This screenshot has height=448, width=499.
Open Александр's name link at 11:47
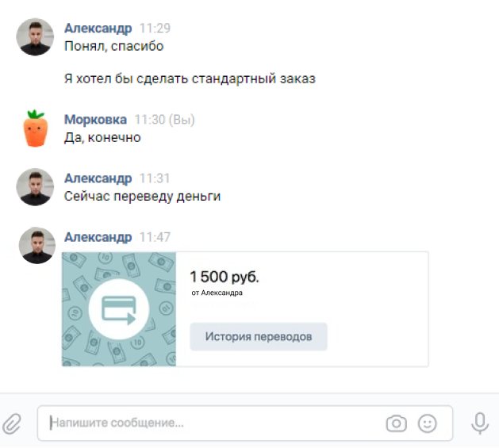(x=98, y=237)
